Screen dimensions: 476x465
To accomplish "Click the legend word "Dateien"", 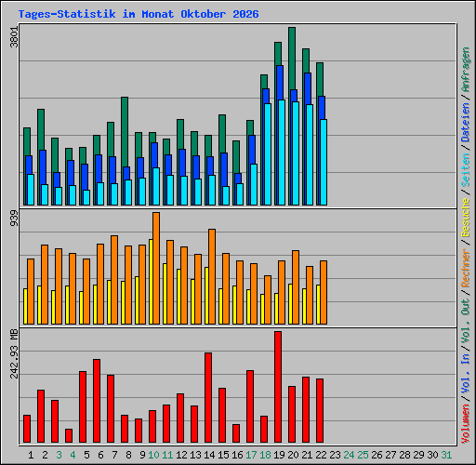I will point(466,123).
